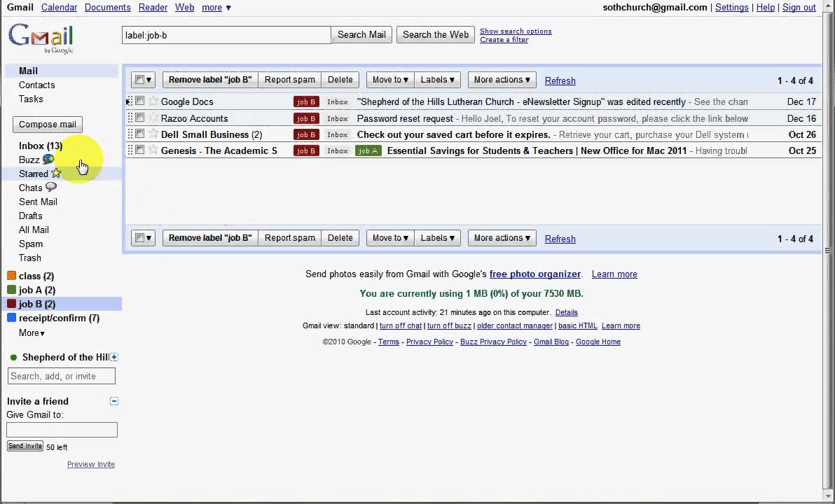This screenshot has width=835, height=504.
Task: Open the top Labels dropdown
Action: pos(437,80)
